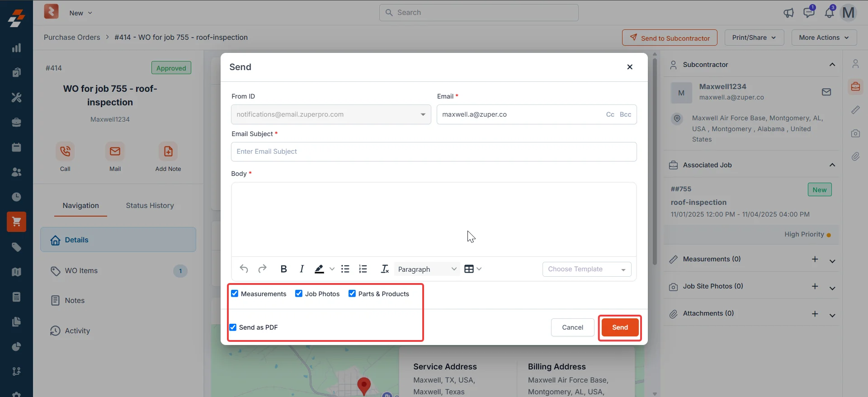The height and width of the screenshot is (397, 868).
Task: Close the Send dialog
Action: pos(630,67)
